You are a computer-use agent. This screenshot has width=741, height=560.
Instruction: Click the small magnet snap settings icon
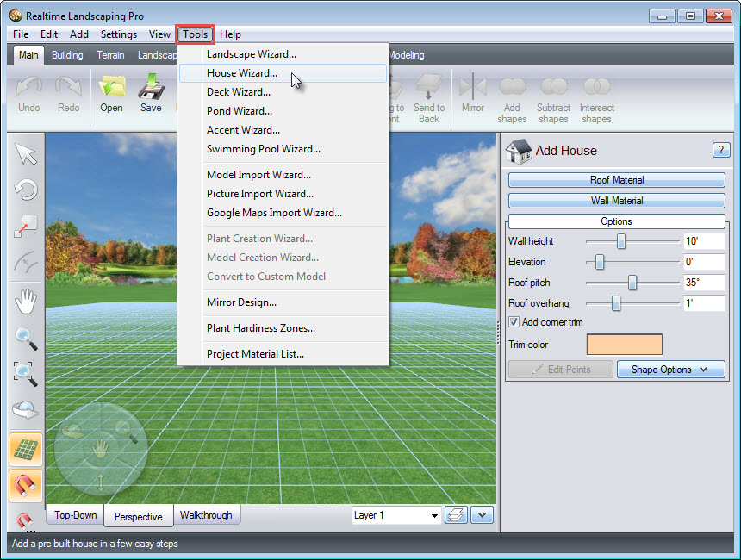click(25, 522)
